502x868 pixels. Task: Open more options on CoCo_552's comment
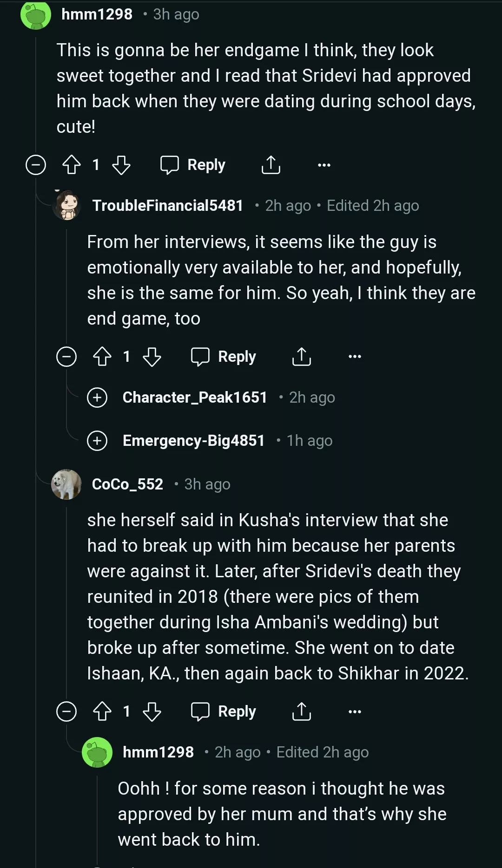(355, 711)
